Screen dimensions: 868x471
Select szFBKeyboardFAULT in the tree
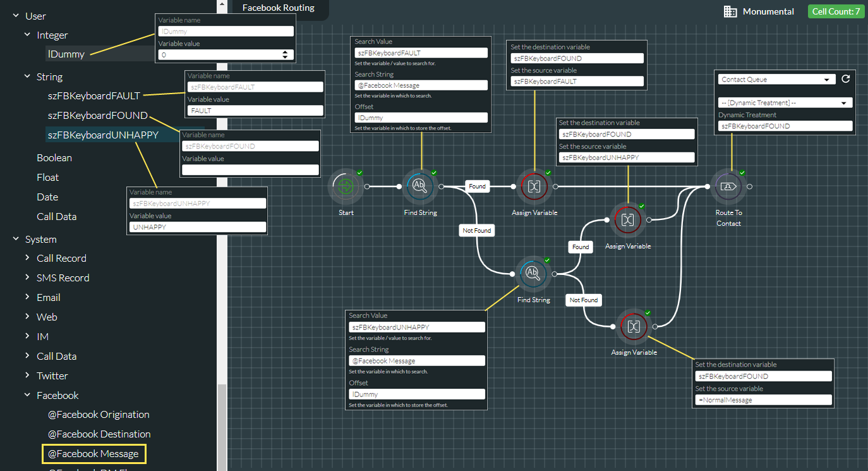94,96
